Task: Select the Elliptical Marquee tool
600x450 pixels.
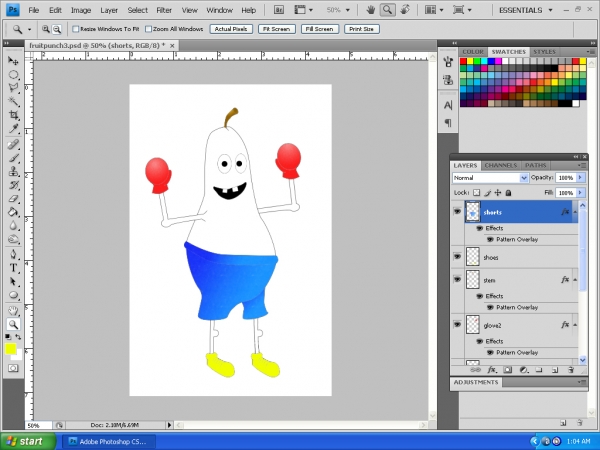Action: [x=13, y=74]
